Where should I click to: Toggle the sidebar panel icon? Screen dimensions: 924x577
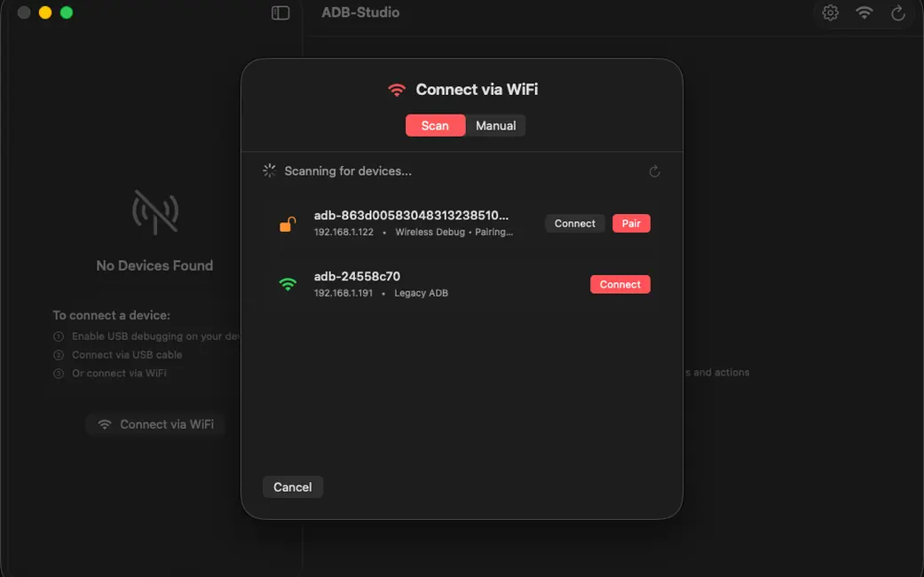(x=280, y=12)
